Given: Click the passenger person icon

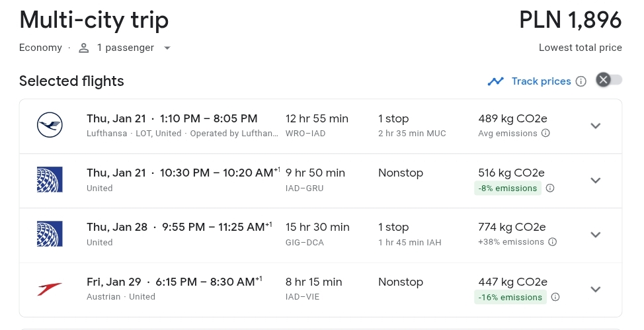Looking at the screenshot, I should pos(84,48).
